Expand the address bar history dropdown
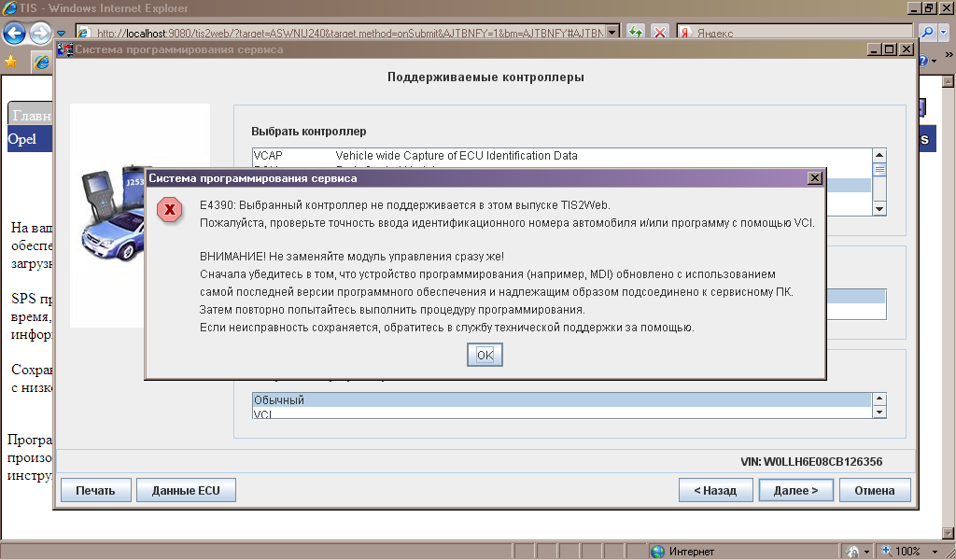This screenshot has height=560, width=956. point(613,33)
